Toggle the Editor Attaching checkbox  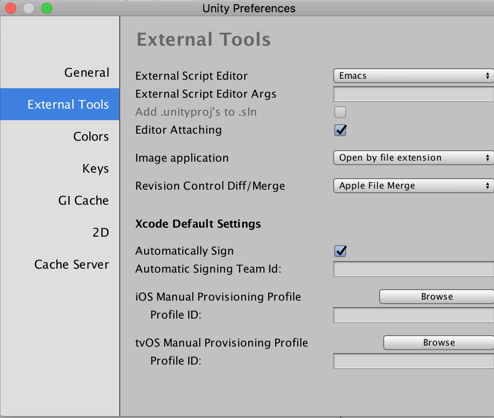(x=340, y=130)
